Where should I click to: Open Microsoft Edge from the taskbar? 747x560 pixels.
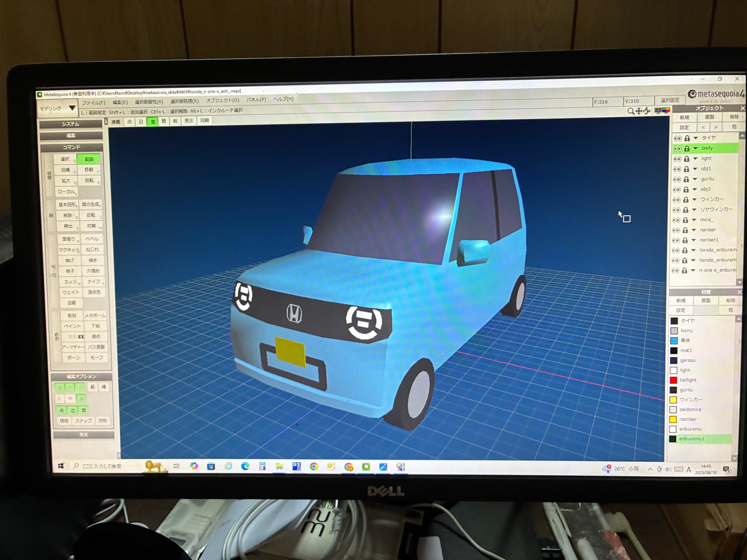click(245, 466)
